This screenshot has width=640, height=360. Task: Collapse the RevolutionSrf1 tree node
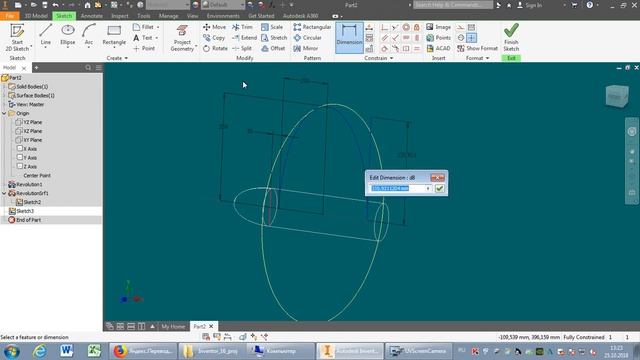(4, 193)
